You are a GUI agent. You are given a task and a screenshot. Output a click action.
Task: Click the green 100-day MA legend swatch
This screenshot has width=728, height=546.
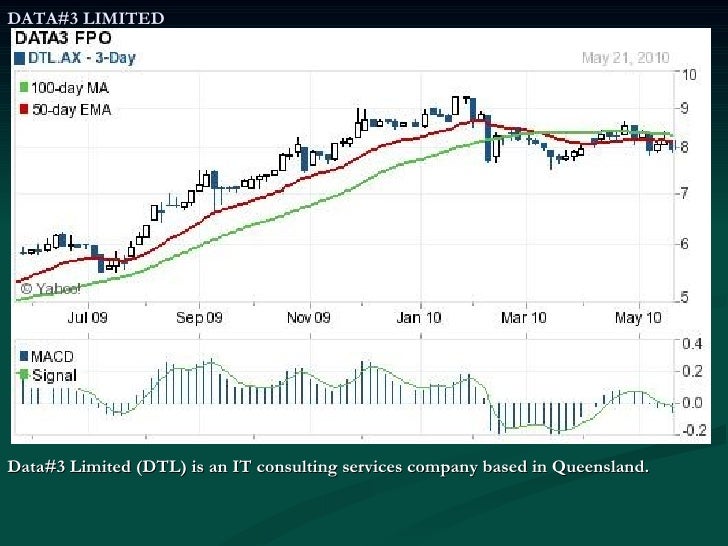[x=24, y=87]
